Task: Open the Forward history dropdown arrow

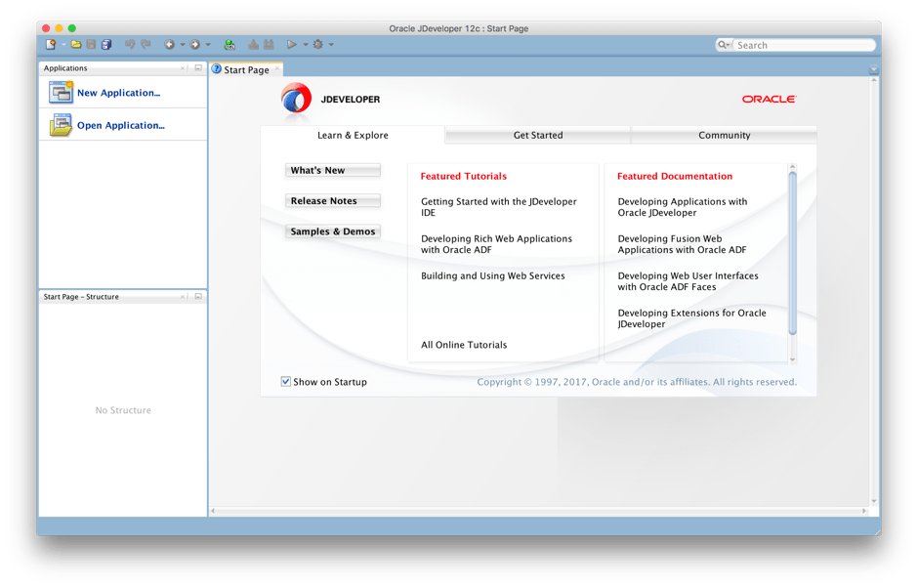Action: (x=208, y=45)
